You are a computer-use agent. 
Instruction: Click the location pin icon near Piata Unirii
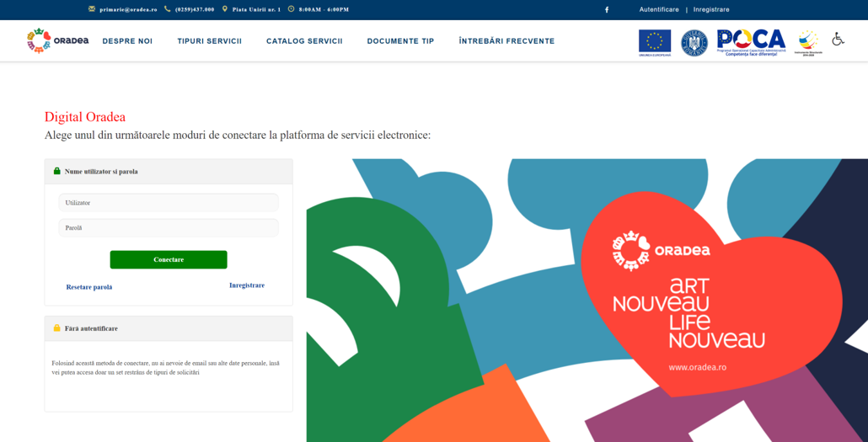coord(225,9)
